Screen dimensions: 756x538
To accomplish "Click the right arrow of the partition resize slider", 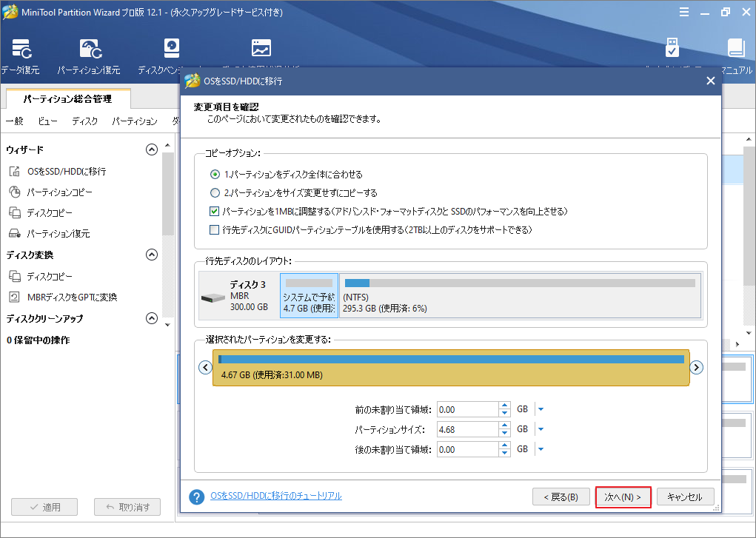I will (696, 366).
